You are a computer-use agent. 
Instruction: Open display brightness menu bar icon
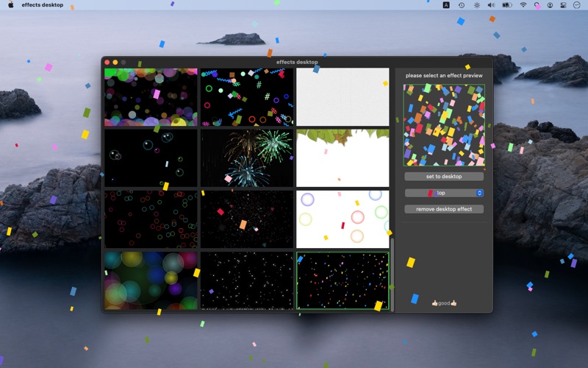click(x=476, y=5)
